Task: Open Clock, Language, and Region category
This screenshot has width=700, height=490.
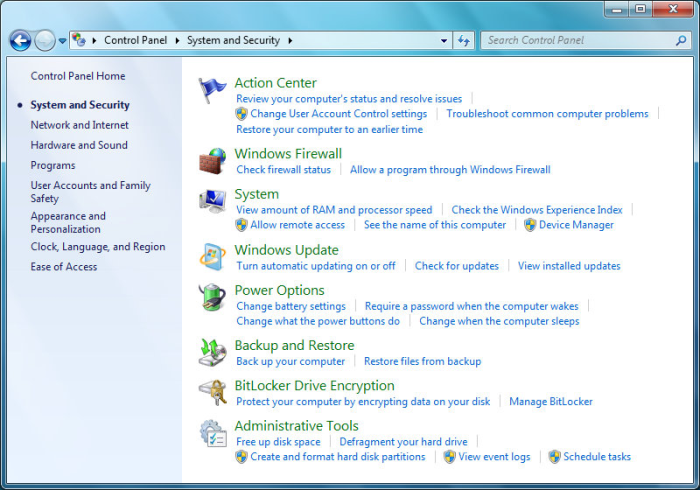Action: pyautogui.click(x=98, y=247)
